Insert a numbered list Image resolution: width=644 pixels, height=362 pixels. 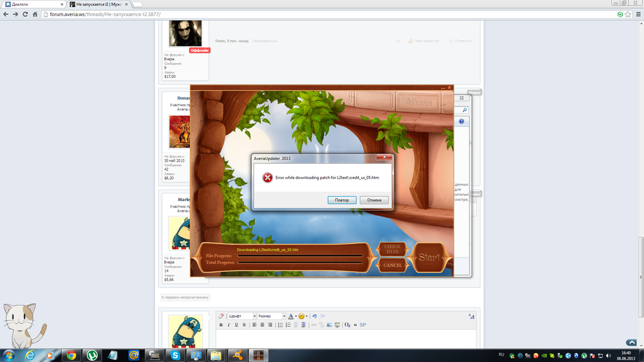(x=288, y=325)
